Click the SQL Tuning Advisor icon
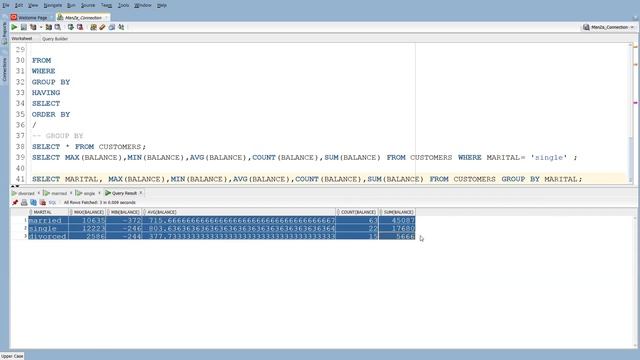This screenshot has width=640, height=360. [58, 27]
